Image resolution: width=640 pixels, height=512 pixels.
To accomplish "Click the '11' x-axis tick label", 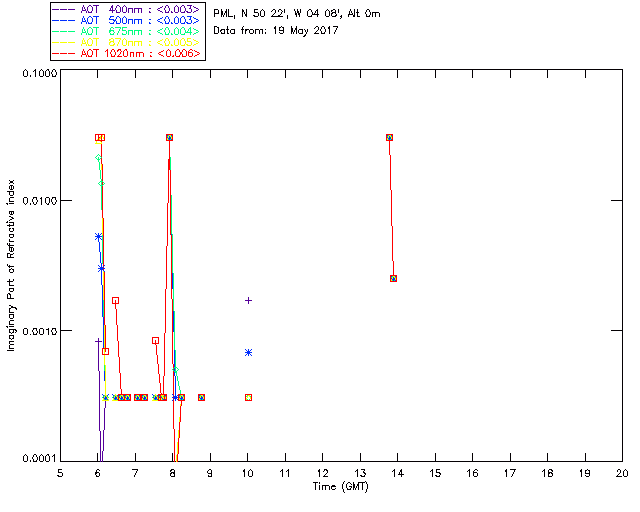I will [285, 473].
